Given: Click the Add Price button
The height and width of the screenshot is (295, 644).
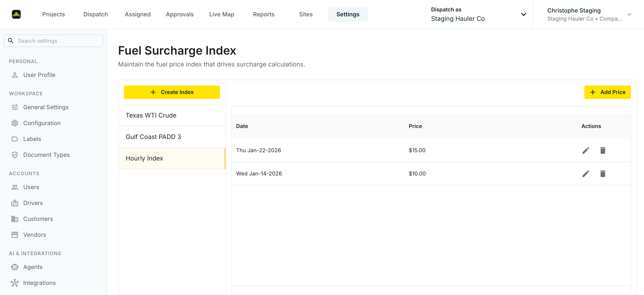Looking at the screenshot, I should tap(608, 92).
